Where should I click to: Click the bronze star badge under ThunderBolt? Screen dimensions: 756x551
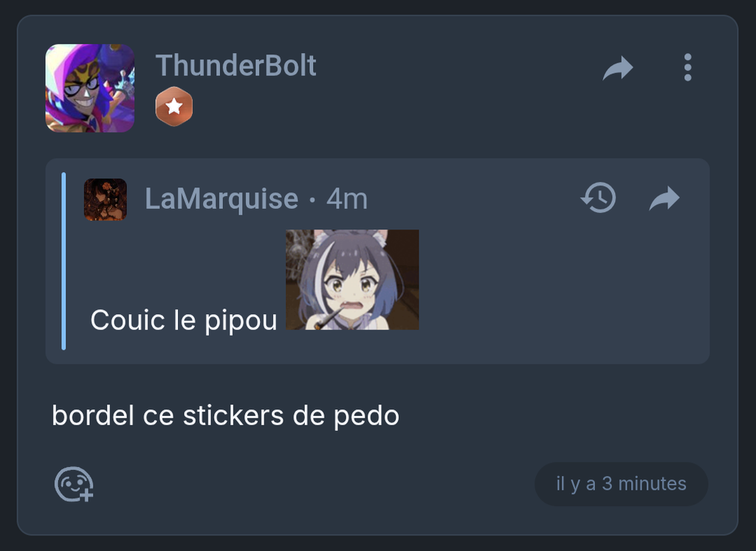(x=174, y=106)
